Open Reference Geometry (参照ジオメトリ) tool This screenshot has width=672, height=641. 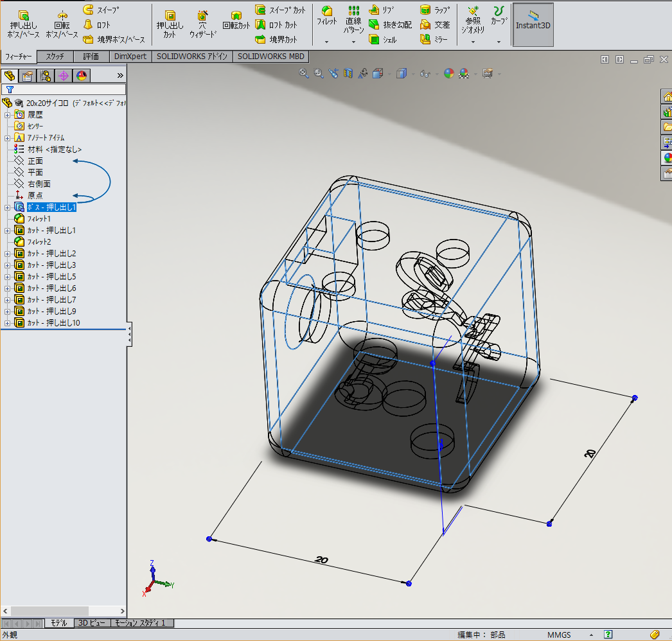coord(473,19)
